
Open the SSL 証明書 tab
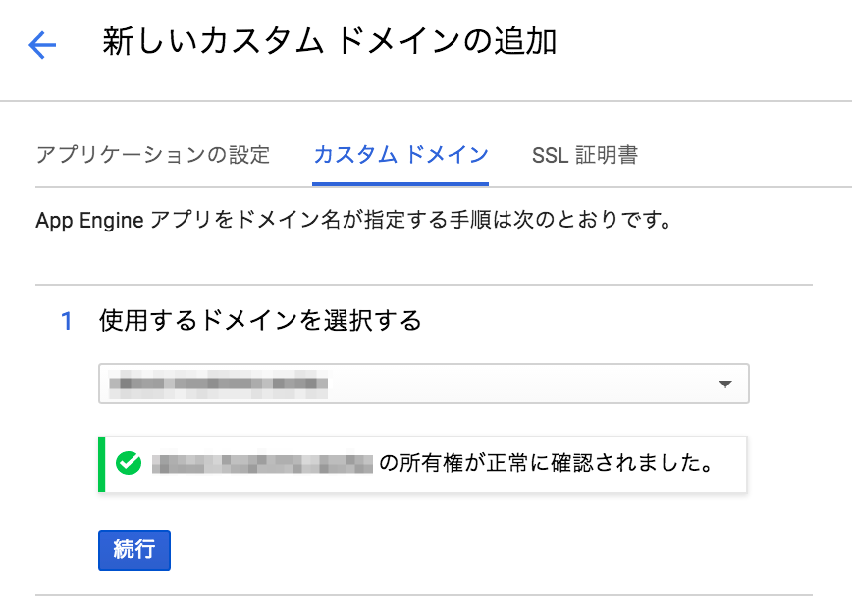(x=585, y=154)
